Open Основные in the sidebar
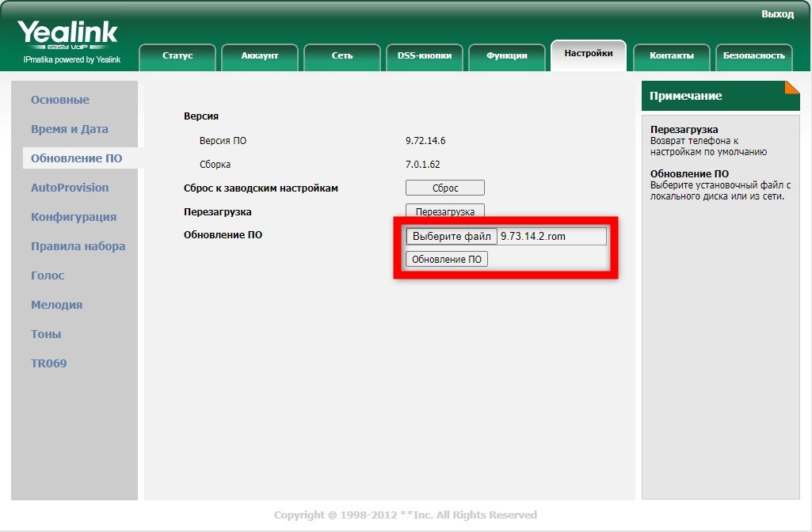The width and height of the screenshot is (812, 532). (60, 100)
